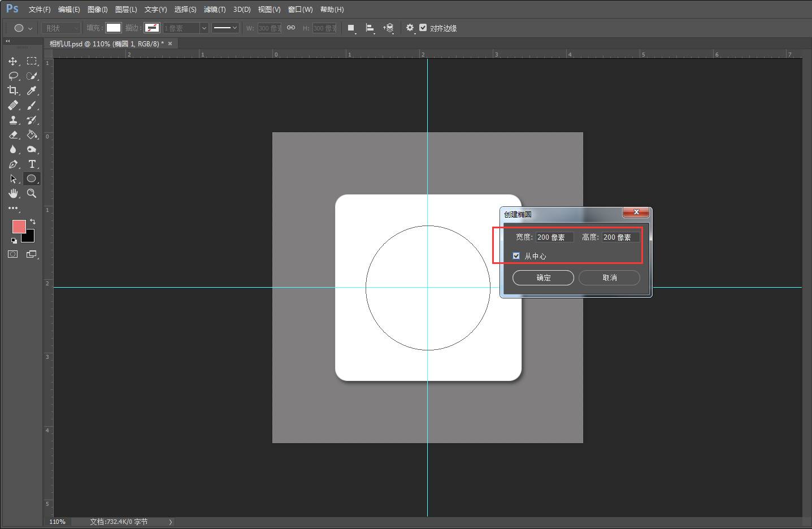
Task: Open the stroke width dropdown arrow
Action: click(x=204, y=28)
